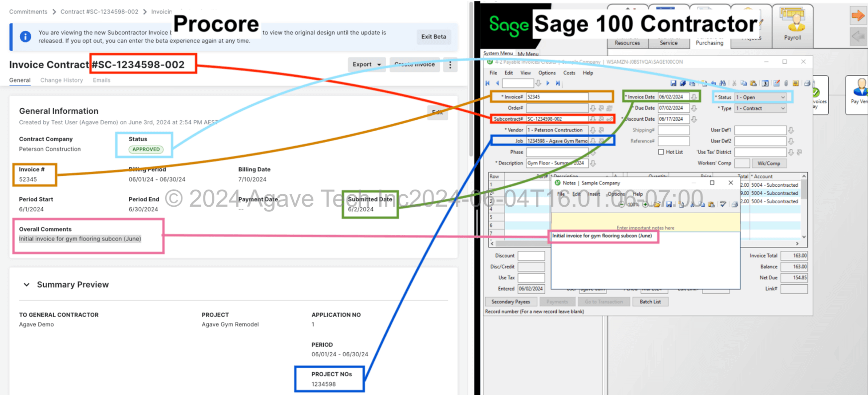Open the View menu in Payable Invoices window
This screenshot has height=395, width=868.
pos(525,73)
